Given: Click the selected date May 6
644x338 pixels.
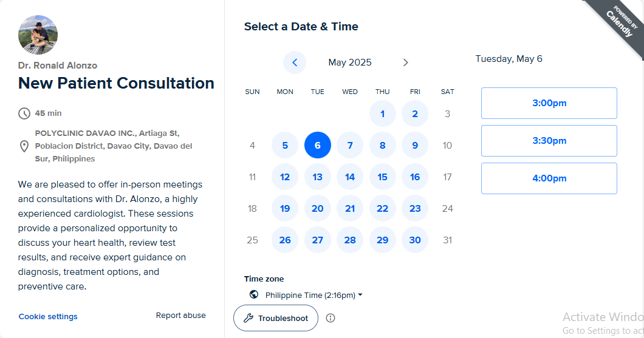Looking at the screenshot, I should (317, 146).
